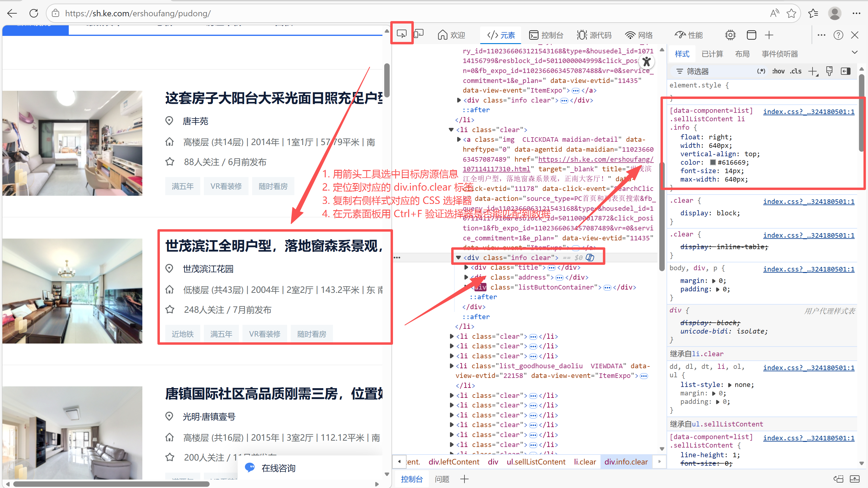
Task: Toggle device emulation mode
Action: pyautogui.click(x=419, y=34)
